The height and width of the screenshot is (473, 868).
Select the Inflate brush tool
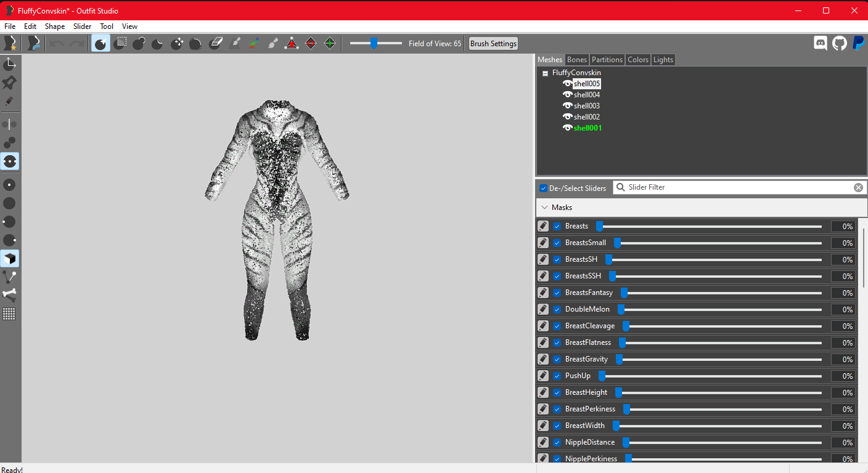click(139, 44)
